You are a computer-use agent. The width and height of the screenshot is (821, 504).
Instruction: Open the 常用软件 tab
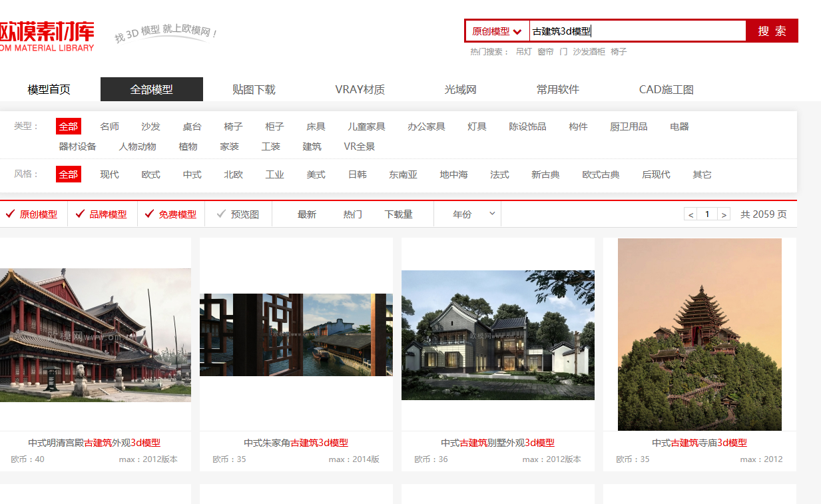pyautogui.click(x=558, y=89)
